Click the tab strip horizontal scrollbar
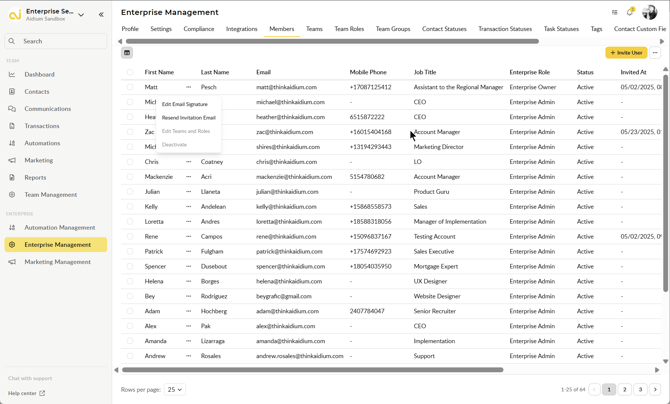Image resolution: width=670 pixels, height=404 pixels. [332, 41]
